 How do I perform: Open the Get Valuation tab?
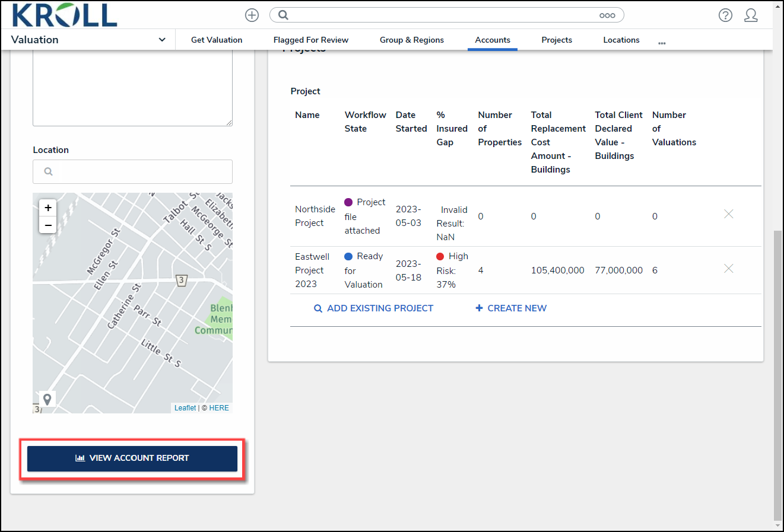click(217, 40)
